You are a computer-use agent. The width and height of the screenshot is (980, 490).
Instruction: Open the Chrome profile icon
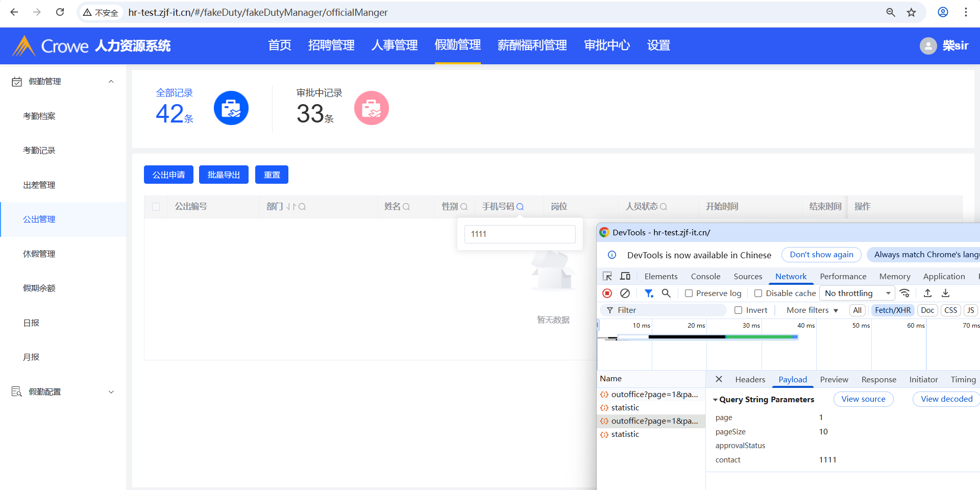click(943, 12)
